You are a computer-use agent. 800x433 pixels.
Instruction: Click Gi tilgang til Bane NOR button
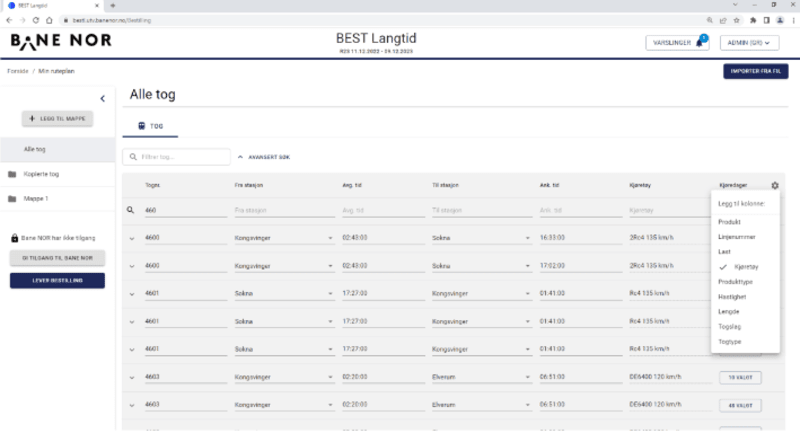57,258
